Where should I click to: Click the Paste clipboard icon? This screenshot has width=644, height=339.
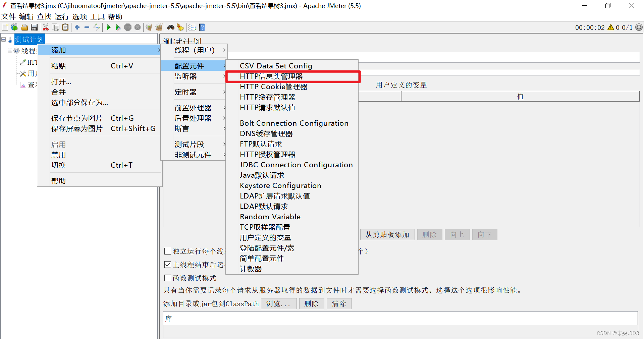click(66, 27)
